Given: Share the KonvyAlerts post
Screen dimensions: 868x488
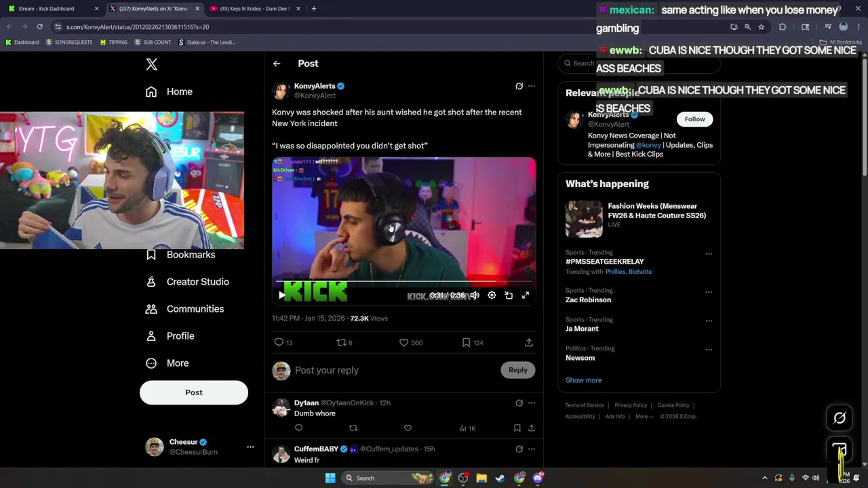Looking at the screenshot, I should click(x=529, y=343).
